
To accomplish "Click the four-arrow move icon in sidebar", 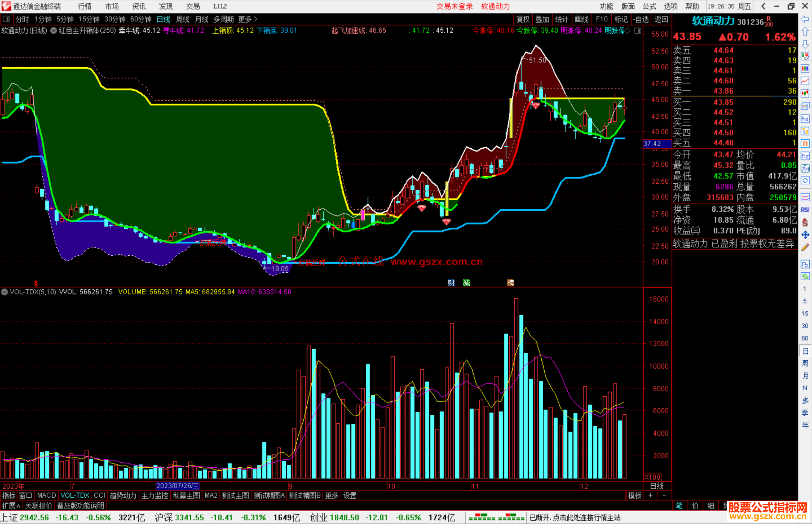I will (805, 235).
